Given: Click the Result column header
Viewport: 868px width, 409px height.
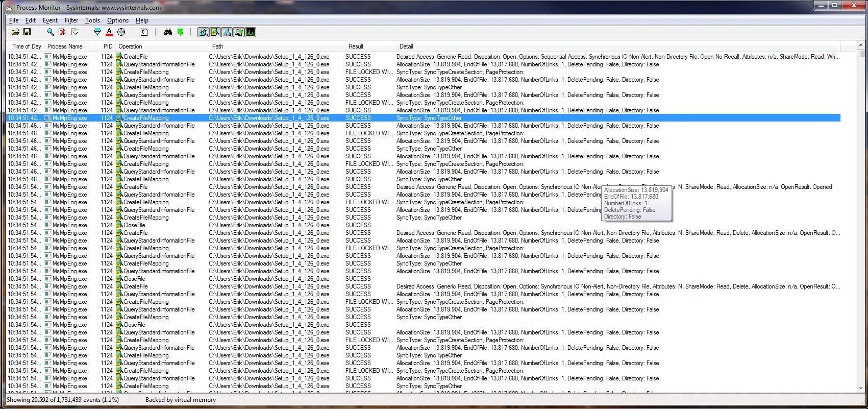Looking at the screenshot, I should (369, 46).
